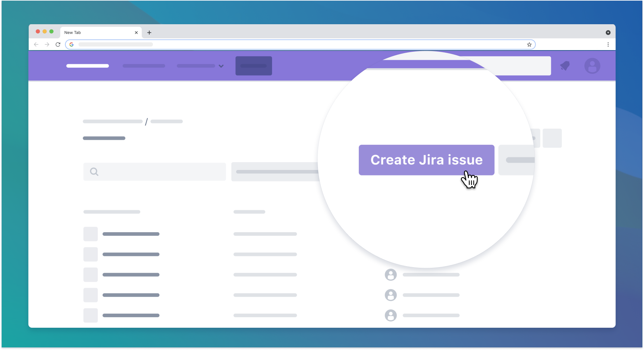Go back using the back arrow
This screenshot has height=350, width=644.
pos(36,44)
